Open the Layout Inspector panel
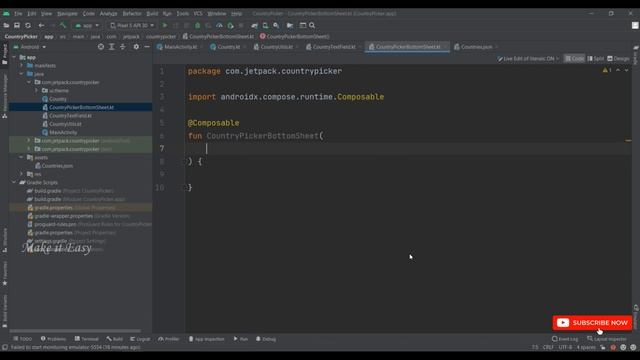 (x=607, y=339)
